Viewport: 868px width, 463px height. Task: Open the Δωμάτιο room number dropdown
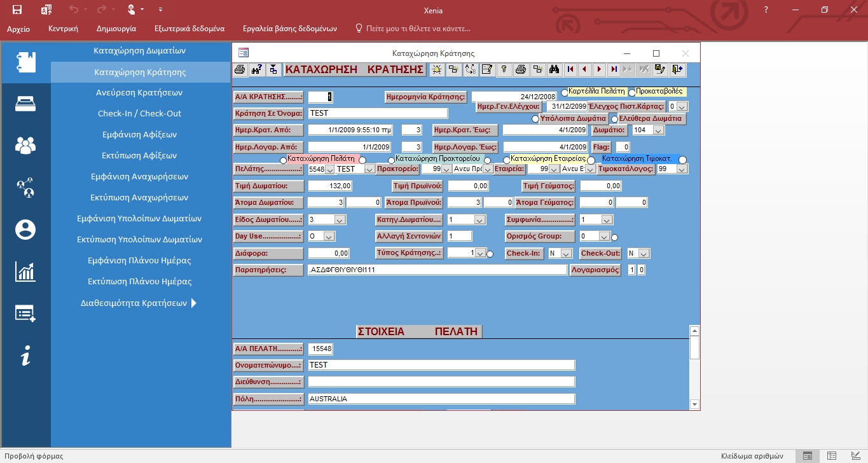658,130
